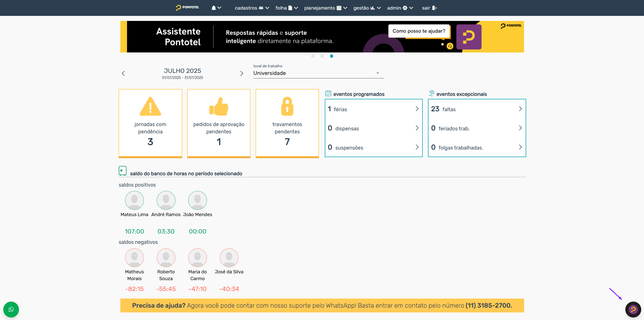Select the third carousel dot
The height and width of the screenshot is (320, 644).
332,56
